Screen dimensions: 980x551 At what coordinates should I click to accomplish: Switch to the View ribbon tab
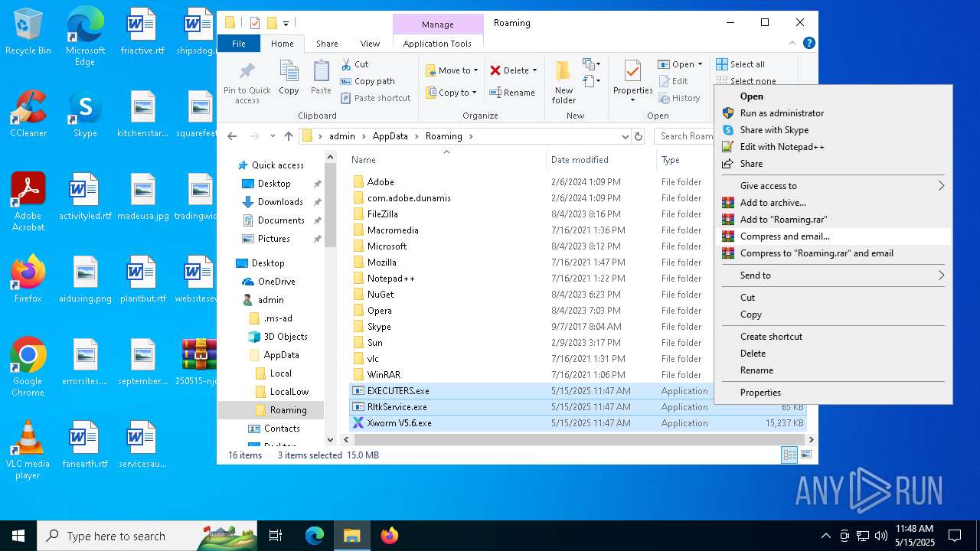pyautogui.click(x=370, y=44)
